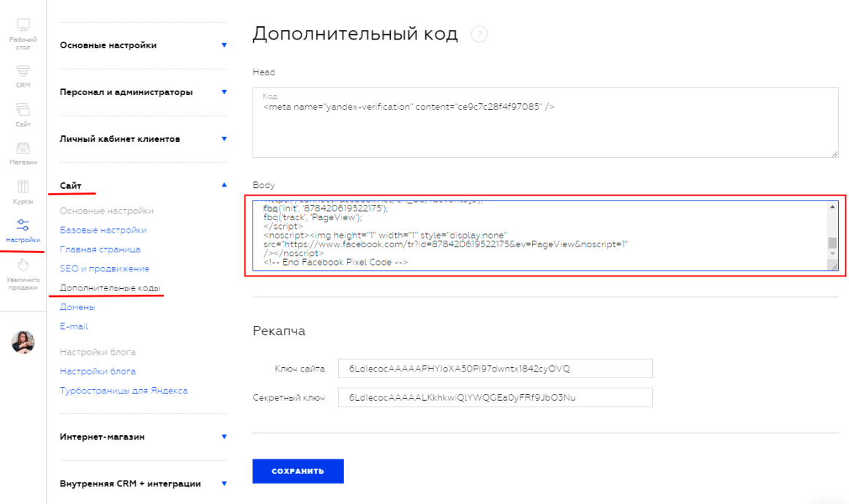Expand Основные настройки section arrow
This screenshot has height=504, width=849.
(224, 45)
